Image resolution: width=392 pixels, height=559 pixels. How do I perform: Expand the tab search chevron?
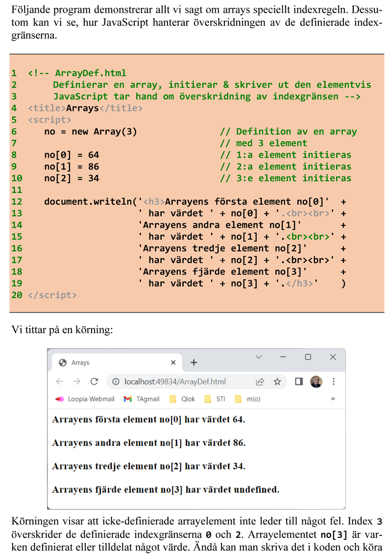coord(259,357)
